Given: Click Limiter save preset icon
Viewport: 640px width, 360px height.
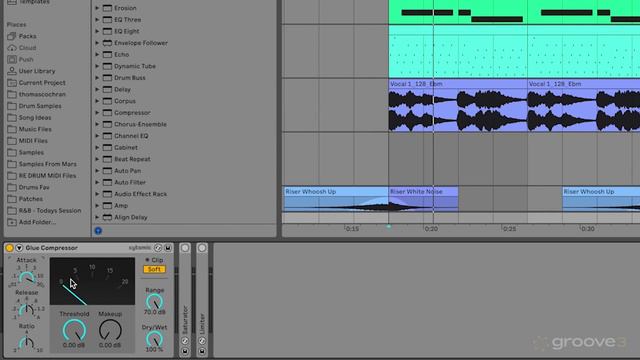Looking at the screenshot, I should 202,351.
